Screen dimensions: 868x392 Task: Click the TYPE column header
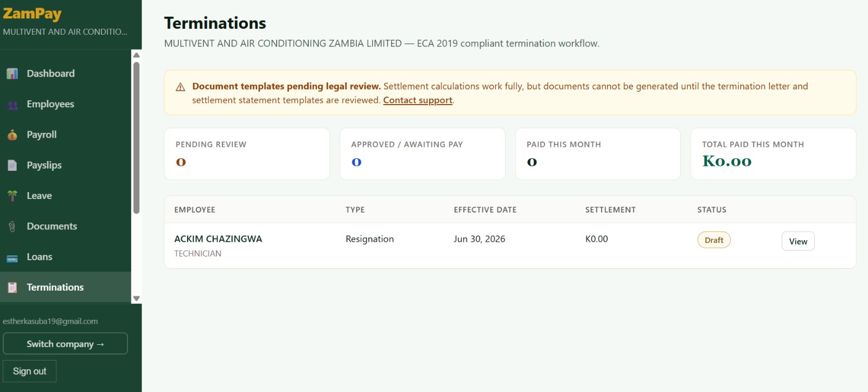point(355,210)
